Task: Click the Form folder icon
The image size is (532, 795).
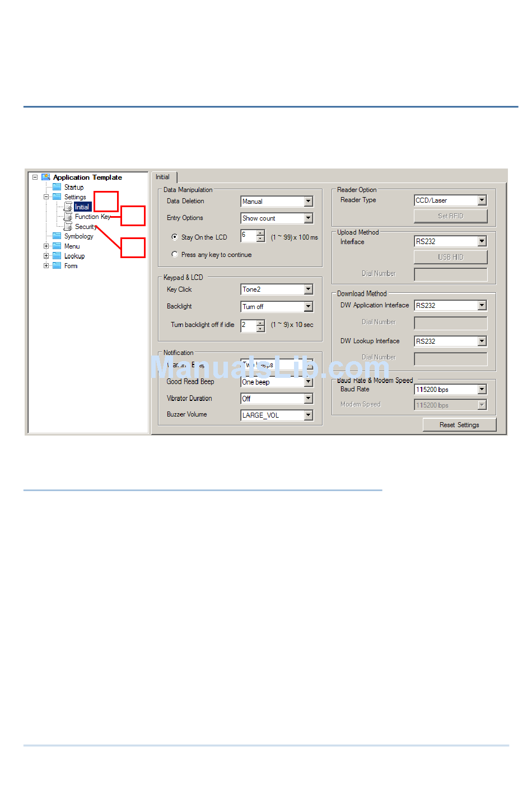Action: (57, 265)
